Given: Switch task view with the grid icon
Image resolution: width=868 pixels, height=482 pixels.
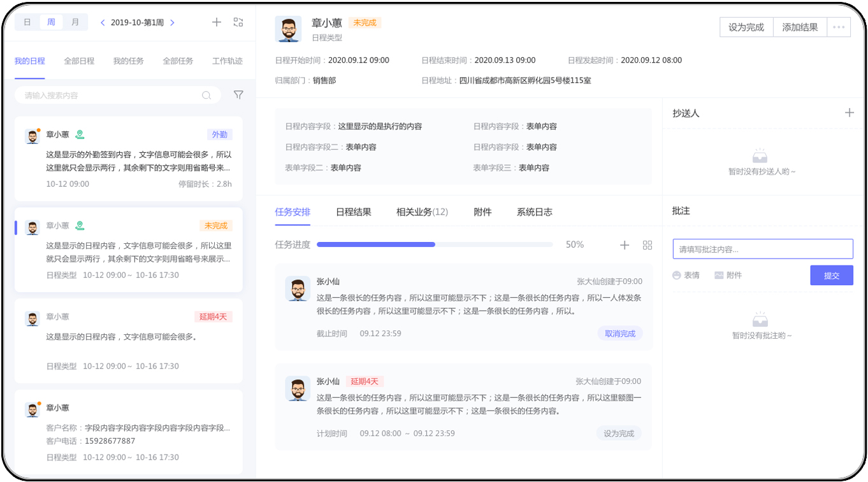Looking at the screenshot, I should (647, 245).
